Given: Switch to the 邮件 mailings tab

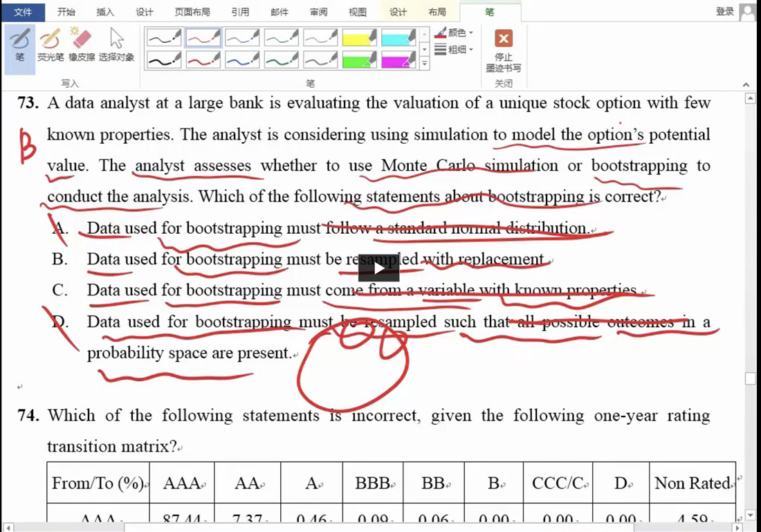Looking at the screenshot, I should coord(279,12).
